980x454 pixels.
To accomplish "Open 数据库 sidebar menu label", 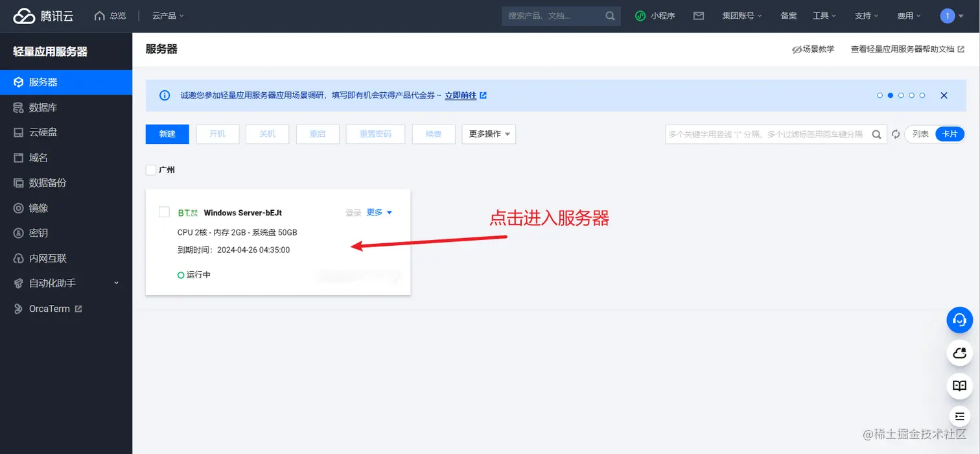I will 43,108.
